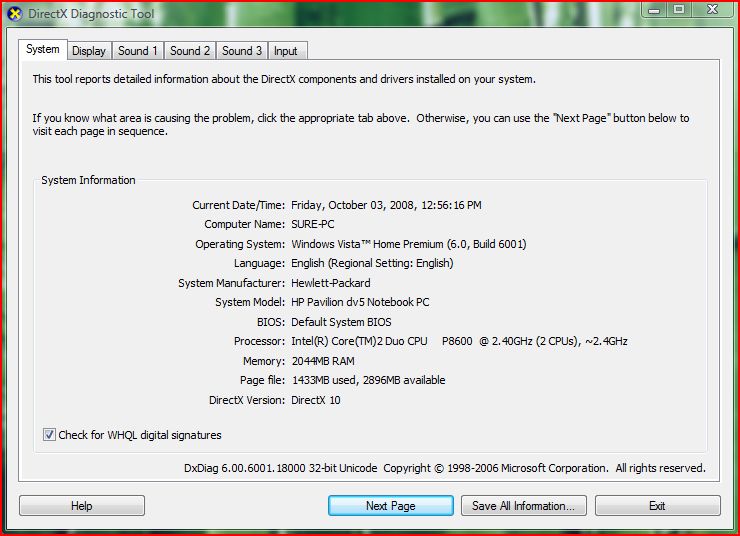Click the DirectX icon in title bar

[15, 14]
